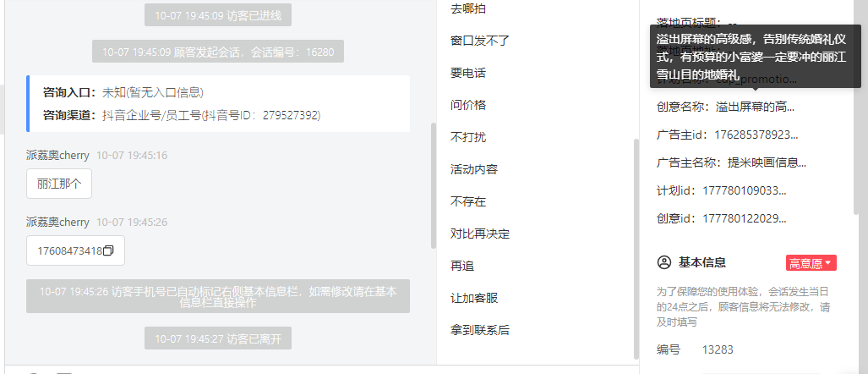Viewport: 868px width, 374px height.
Task: Select the 窗口发不了 quick reply
Action: coord(480,41)
